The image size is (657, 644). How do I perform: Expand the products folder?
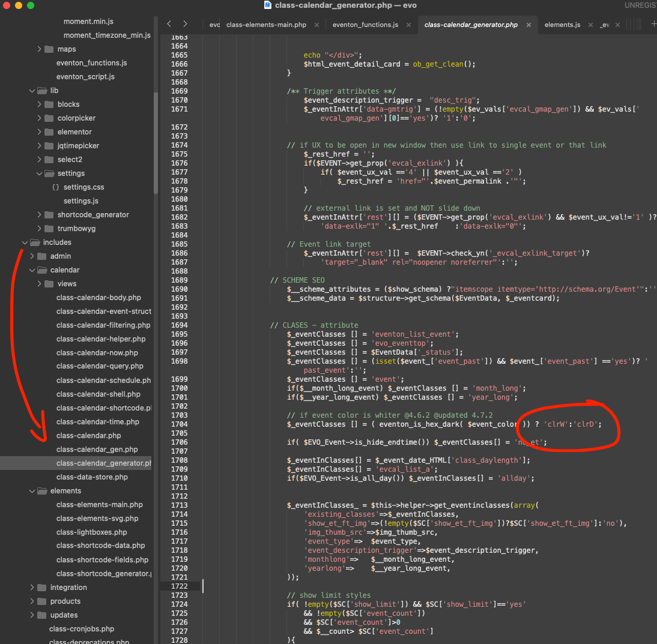coord(32,601)
